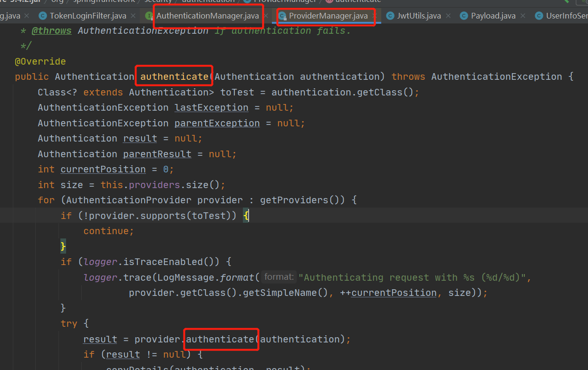The width and height of the screenshot is (588, 370).
Task: Click the class icon on ProviderManager.java tab
Action: [x=282, y=16]
